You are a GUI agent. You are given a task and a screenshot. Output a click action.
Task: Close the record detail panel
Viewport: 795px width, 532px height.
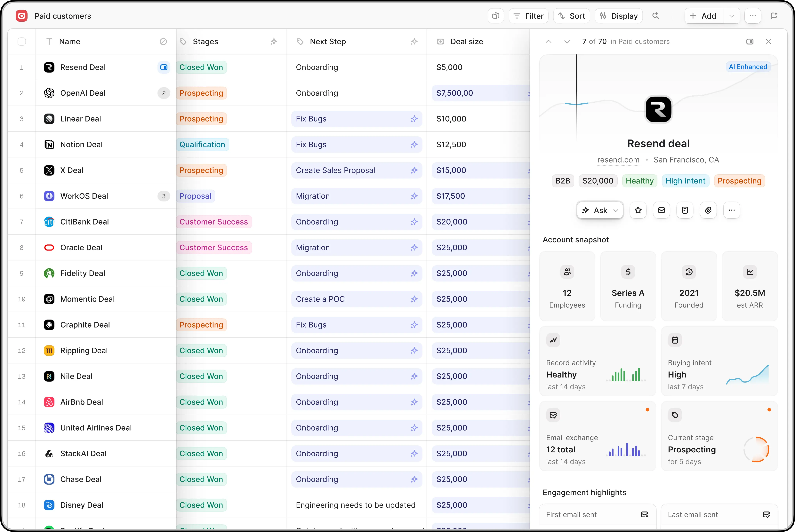(768, 41)
